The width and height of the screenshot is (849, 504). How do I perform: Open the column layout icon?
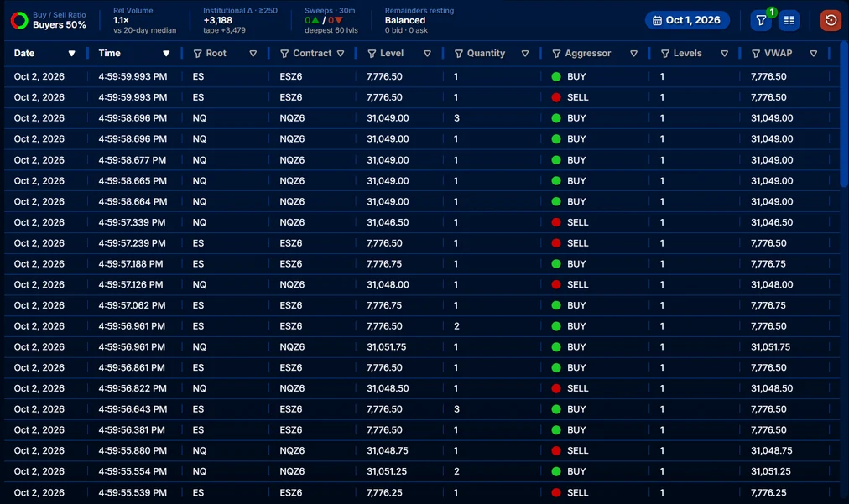(x=789, y=20)
